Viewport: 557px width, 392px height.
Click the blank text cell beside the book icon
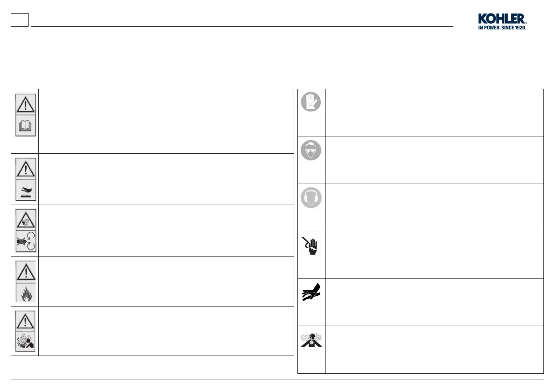point(166,121)
